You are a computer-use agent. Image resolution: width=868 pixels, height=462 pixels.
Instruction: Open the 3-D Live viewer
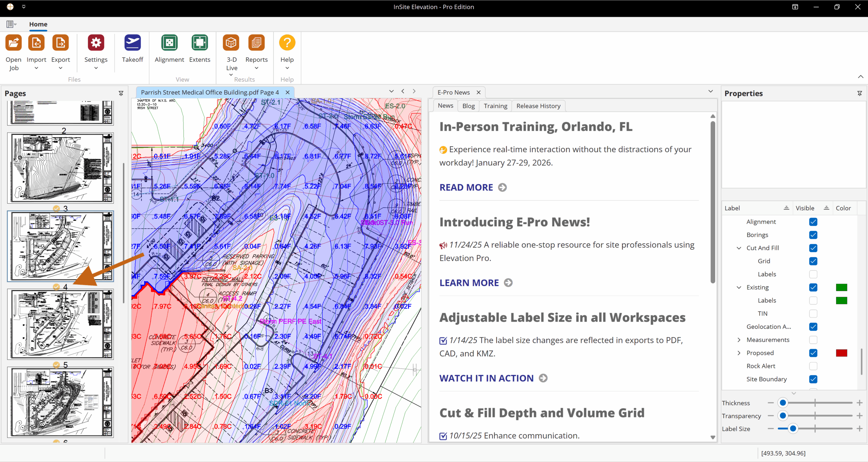click(231, 43)
